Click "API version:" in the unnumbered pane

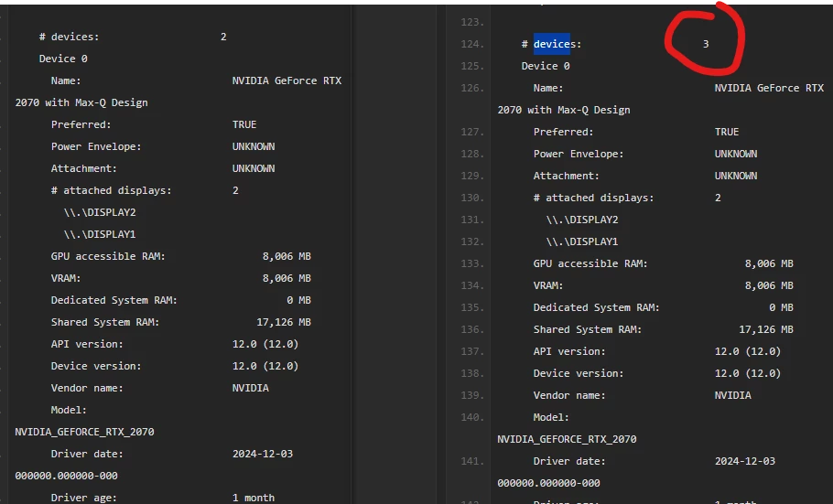click(87, 344)
